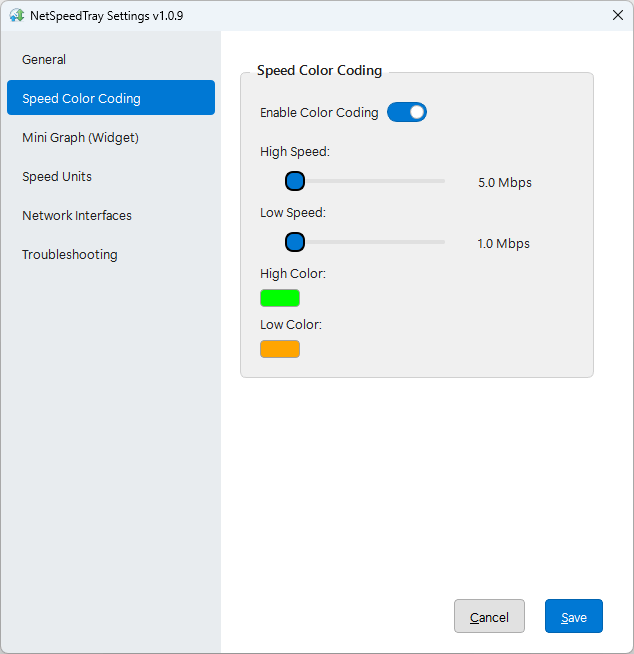634x654 pixels.
Task: Toggle the Enable Color Coding switch
Action: 407,112
